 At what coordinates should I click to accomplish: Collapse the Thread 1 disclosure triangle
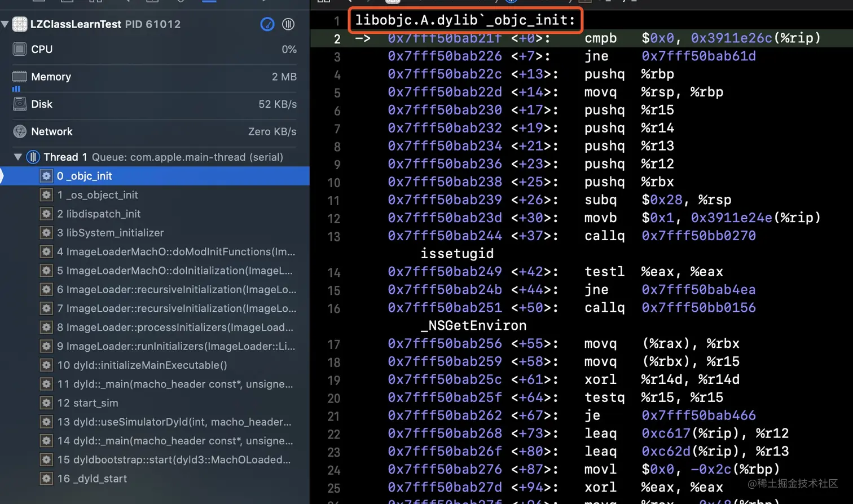(18, 157)
